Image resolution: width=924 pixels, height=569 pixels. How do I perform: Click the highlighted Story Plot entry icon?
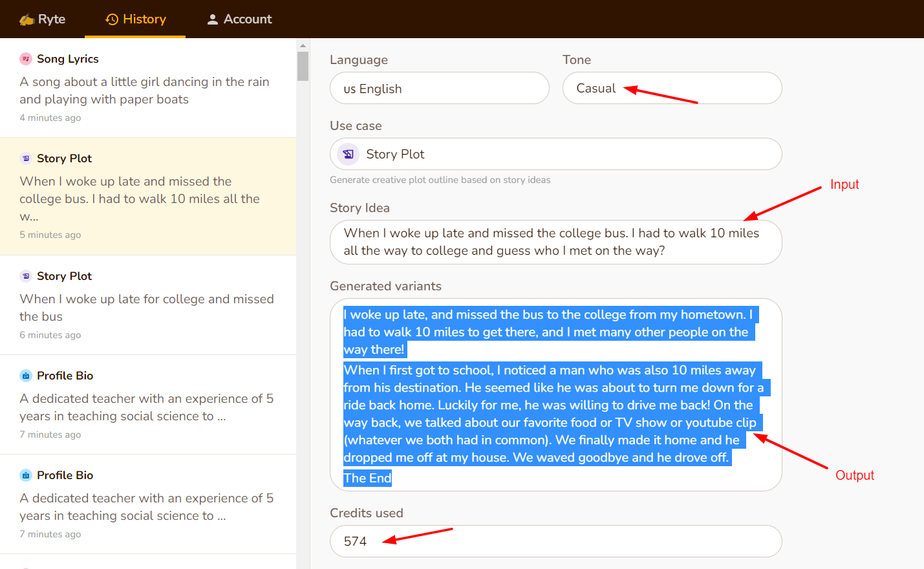[x=26, y=158]
